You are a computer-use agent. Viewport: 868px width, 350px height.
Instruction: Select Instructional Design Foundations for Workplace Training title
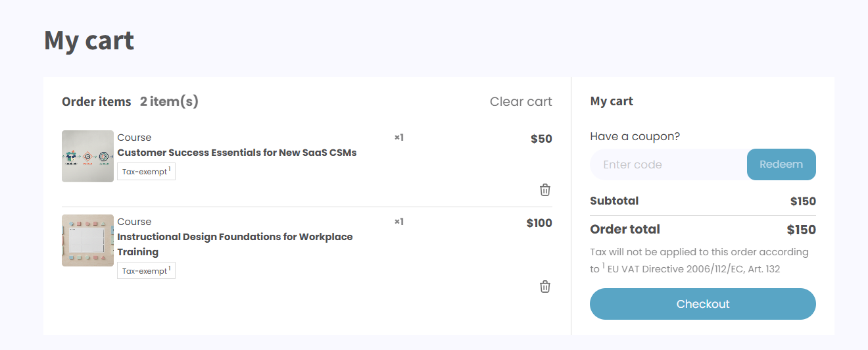pyautogui.click(x=235, y=244)
